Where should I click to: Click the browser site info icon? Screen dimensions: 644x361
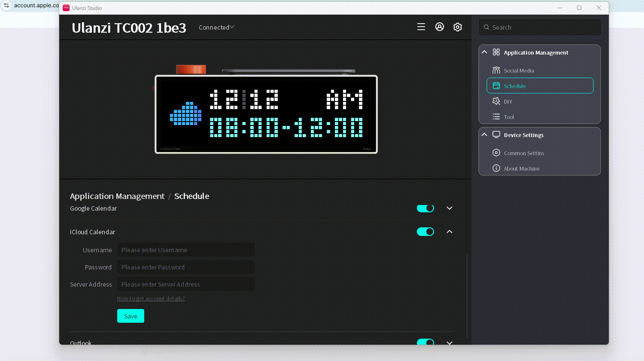tap(6, 6)
